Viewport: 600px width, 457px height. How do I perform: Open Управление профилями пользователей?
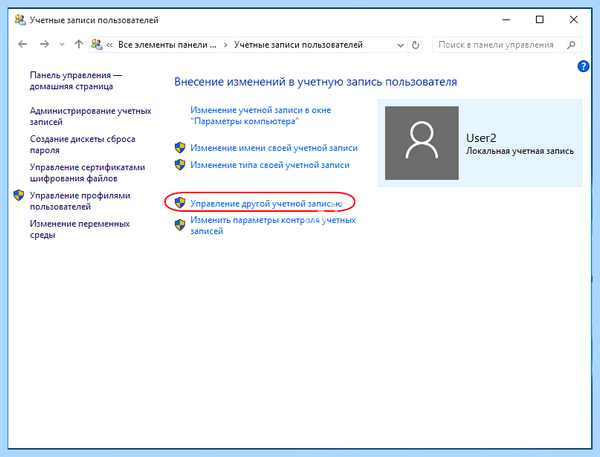click(80, 201)
